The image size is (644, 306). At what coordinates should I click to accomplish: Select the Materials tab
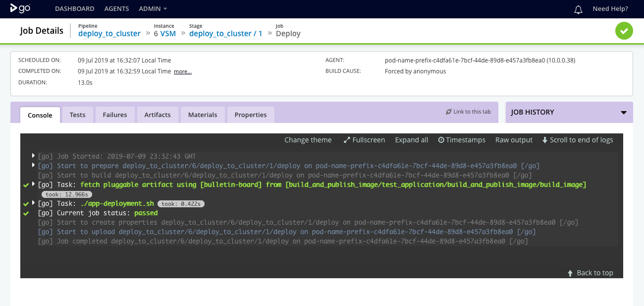point(203,115)
